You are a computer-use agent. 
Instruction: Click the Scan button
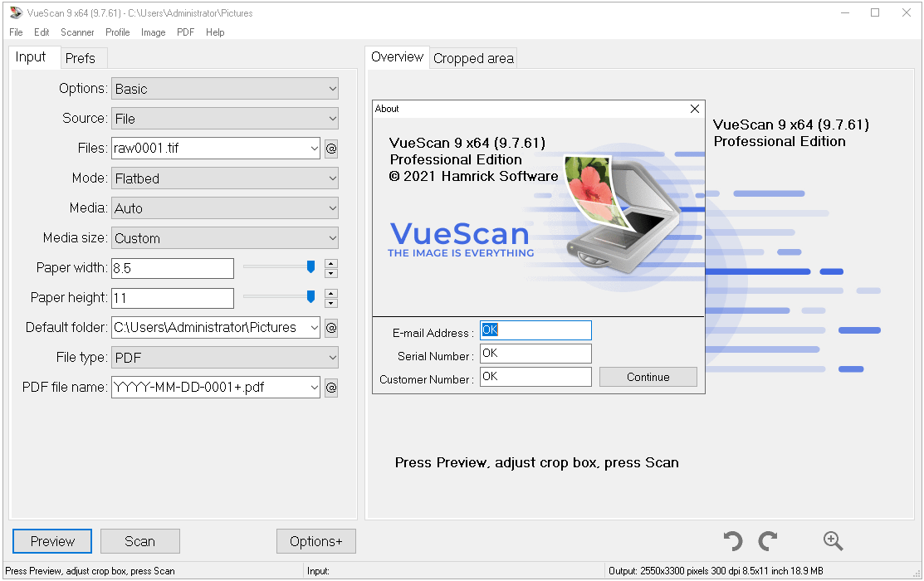(139, 541)
